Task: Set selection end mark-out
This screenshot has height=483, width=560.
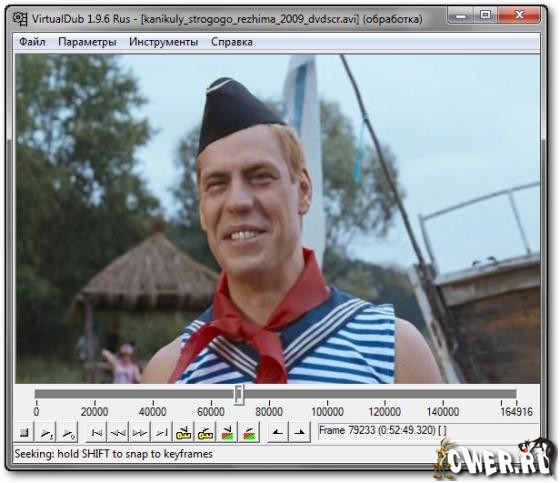Action: pos(300,433)
